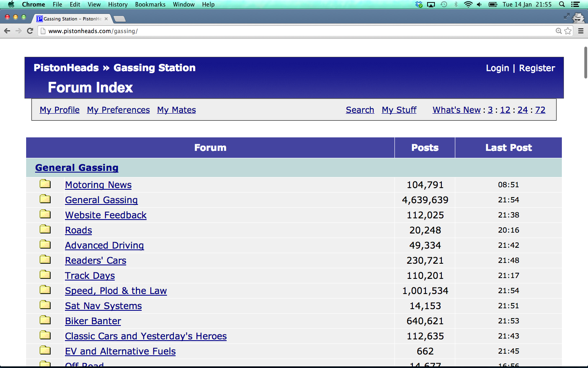Open the Readers' Cars forum

click(x=96, y=260)
